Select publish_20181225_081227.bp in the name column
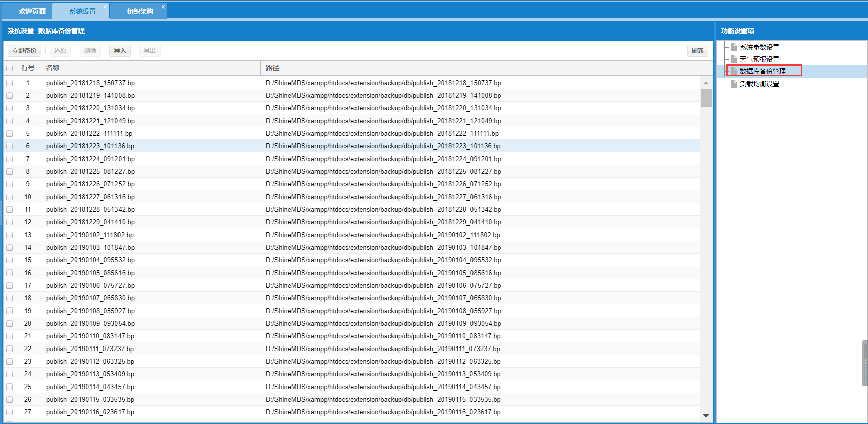 coord(90,171)
